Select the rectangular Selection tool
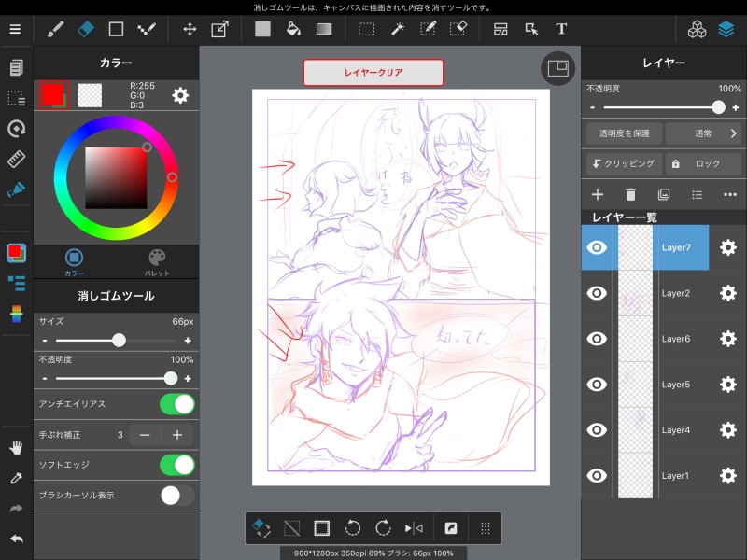This screenshot has width=747, height=560. [366, 29]
